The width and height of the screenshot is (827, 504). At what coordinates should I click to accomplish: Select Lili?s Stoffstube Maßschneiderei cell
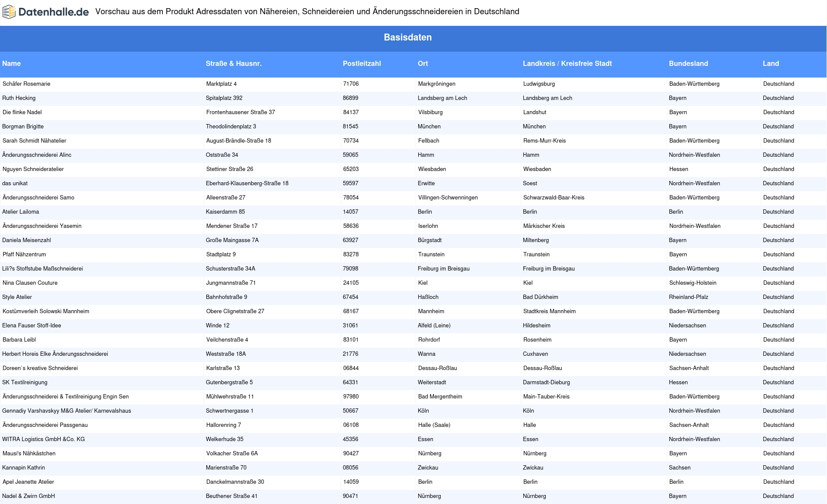[43, 269]
